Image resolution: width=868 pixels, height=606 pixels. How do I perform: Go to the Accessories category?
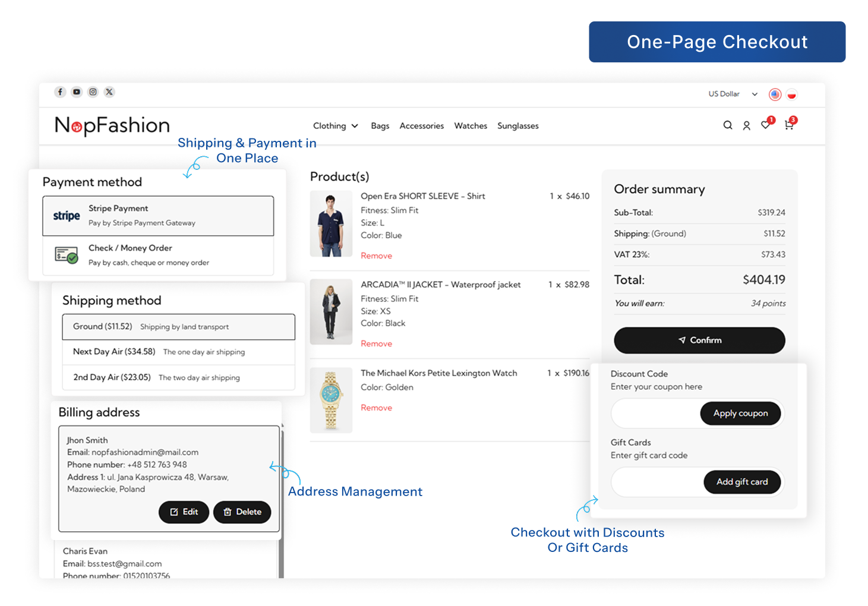tap(422, 126)
